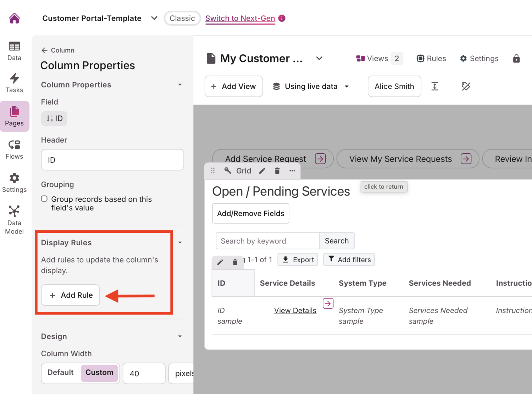
Task: Click the Grid toolbar trash icon
Action: point(277,171)
